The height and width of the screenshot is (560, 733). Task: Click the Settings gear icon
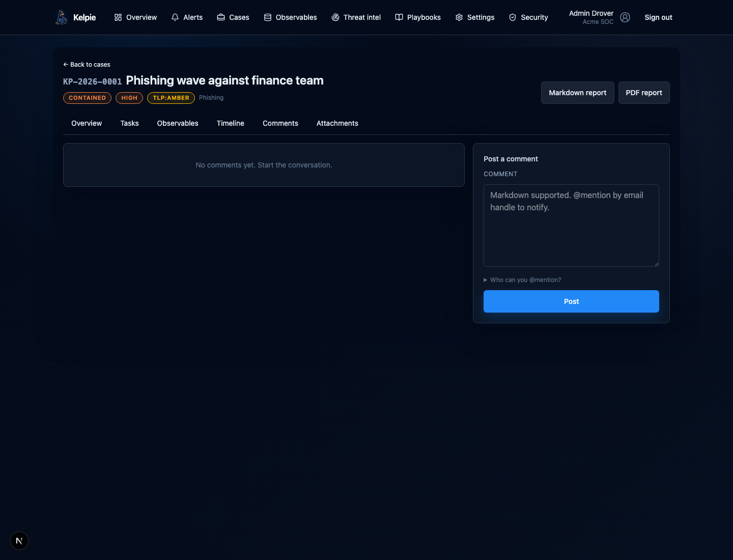point(459,17)
